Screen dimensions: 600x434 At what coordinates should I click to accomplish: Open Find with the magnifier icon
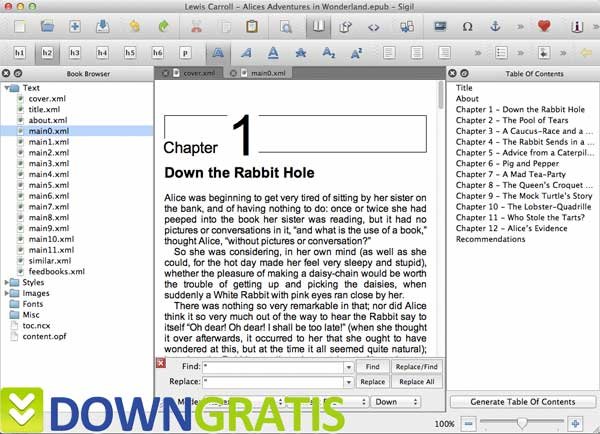coord(285,27)
